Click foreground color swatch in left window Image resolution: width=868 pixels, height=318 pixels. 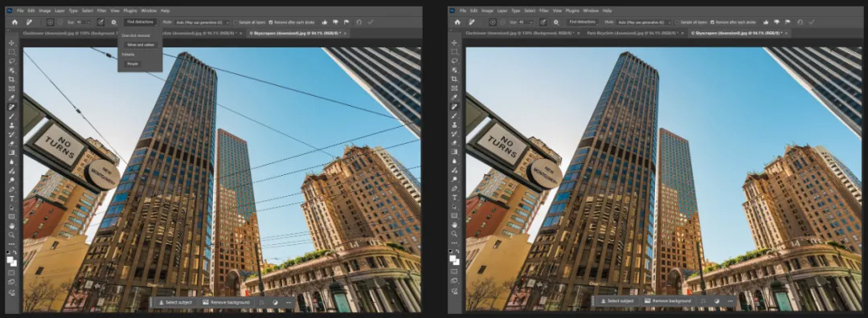(10, 259)
